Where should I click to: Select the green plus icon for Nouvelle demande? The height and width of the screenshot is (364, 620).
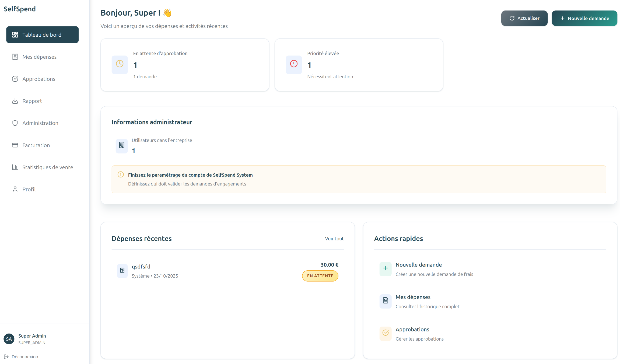pyautogui.click(x=385, y=269)
